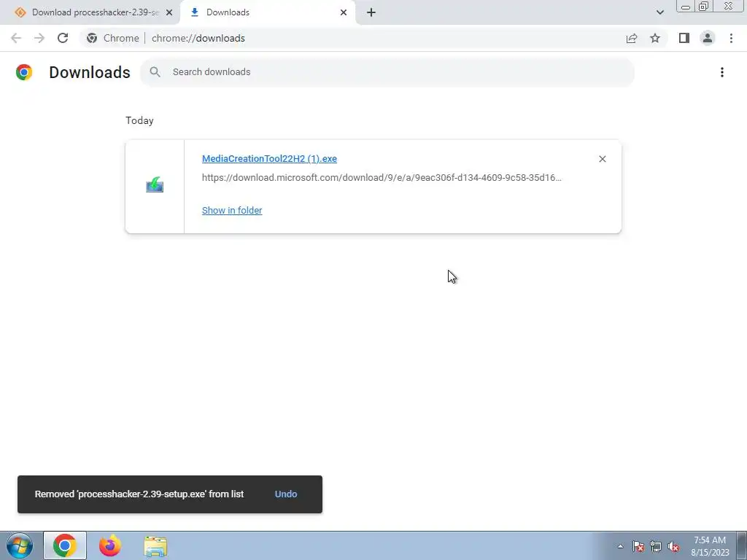Go back using the browser back arrow
This screenshot has height=560, width=747.
coord(16,38)
